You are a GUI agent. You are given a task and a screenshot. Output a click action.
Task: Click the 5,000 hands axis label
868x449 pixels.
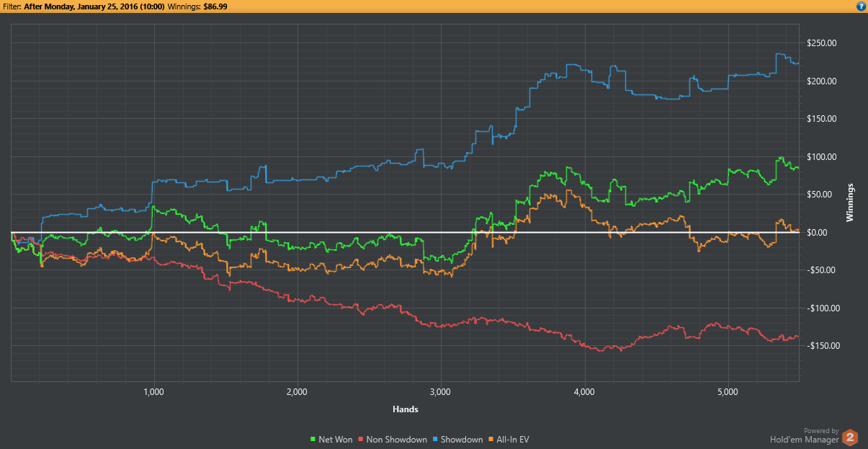[x=728, y=393]
